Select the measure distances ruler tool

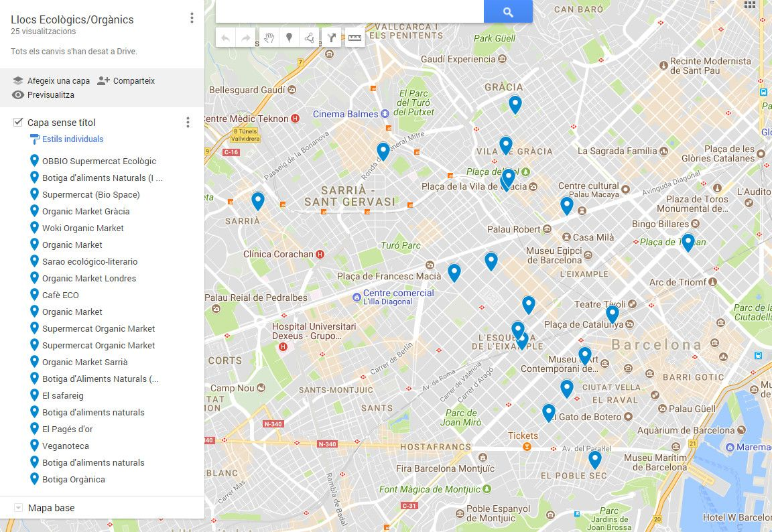coord(355,38)
